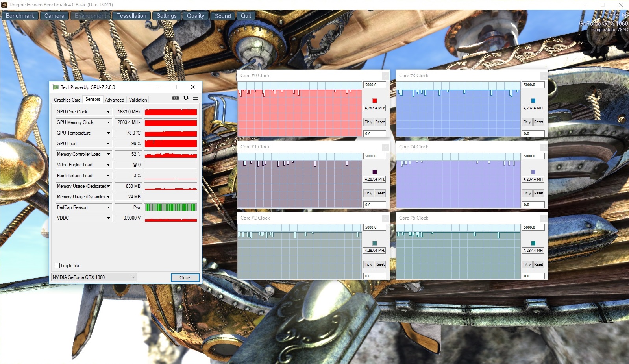The height and width of the screenshot is (364, 629).
Task: Click Fit y on Core #0 Clock
Action: point(368,122)
